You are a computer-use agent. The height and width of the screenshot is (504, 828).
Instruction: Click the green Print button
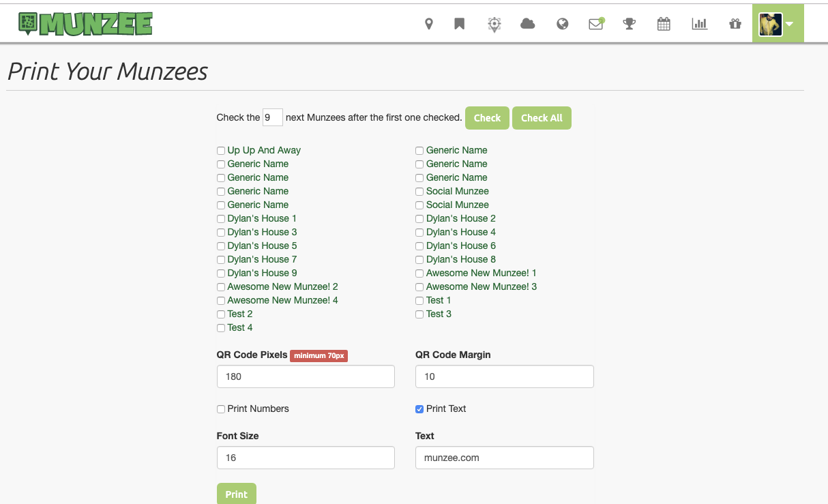237,494
